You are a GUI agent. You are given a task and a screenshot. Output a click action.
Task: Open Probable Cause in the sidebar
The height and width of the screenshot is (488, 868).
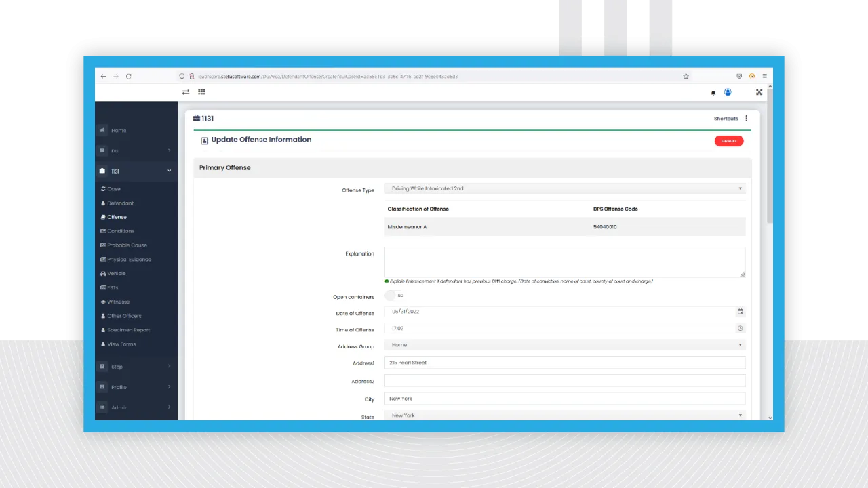(x=123, y=245)
